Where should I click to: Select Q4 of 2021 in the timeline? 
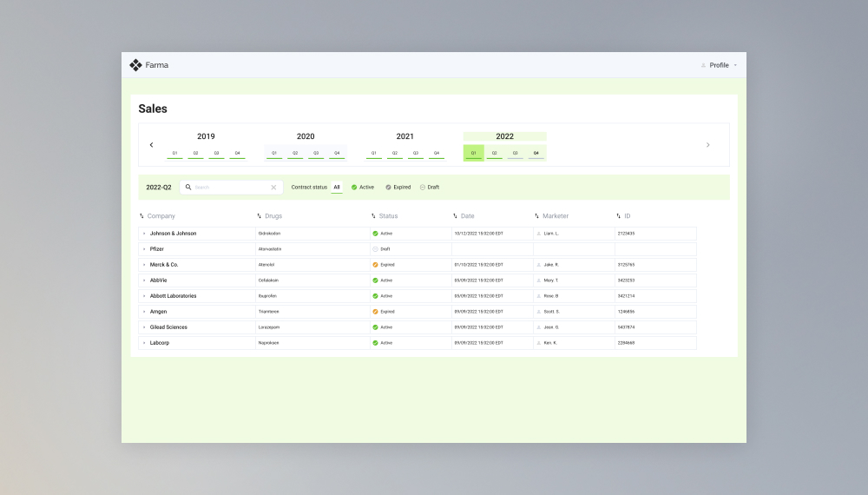click(437, 153)
